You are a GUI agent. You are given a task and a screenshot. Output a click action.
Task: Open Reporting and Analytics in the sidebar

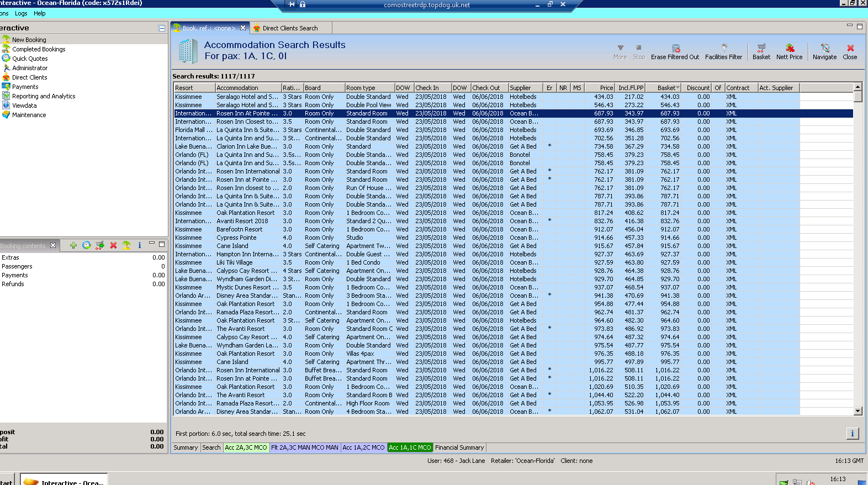click(x=44, y=96)
